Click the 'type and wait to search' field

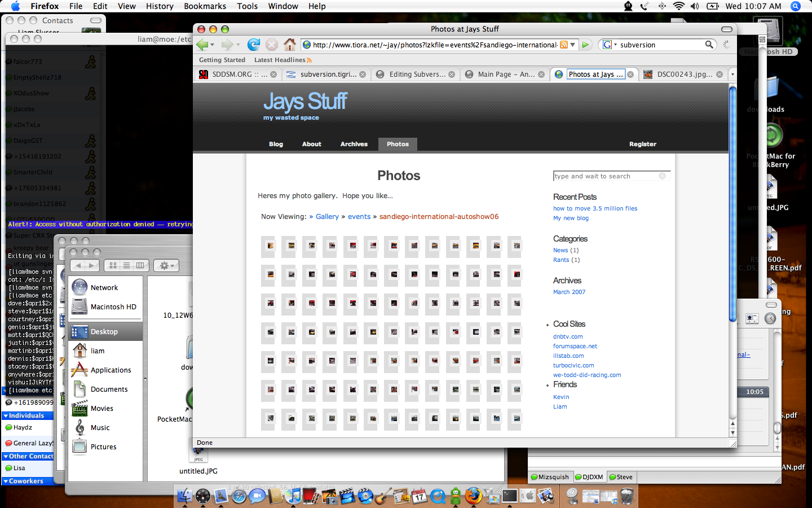click(x=606, y=176)
